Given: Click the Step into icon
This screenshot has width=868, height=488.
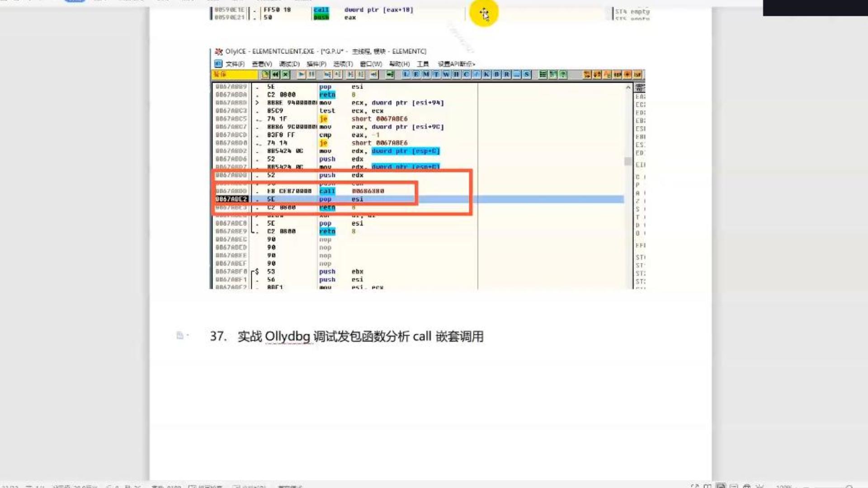Looking at the screenshot, I should click(x=327, y=75).
